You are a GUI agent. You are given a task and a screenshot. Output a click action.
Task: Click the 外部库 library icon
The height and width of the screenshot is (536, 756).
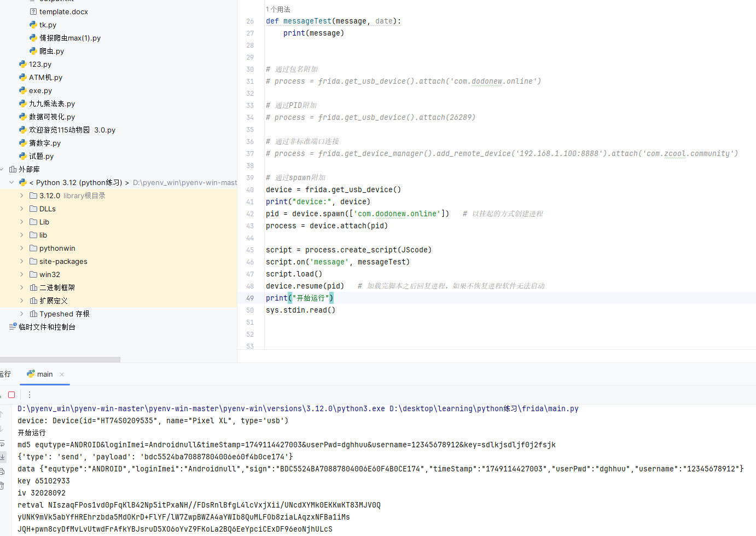coord(13,169)
